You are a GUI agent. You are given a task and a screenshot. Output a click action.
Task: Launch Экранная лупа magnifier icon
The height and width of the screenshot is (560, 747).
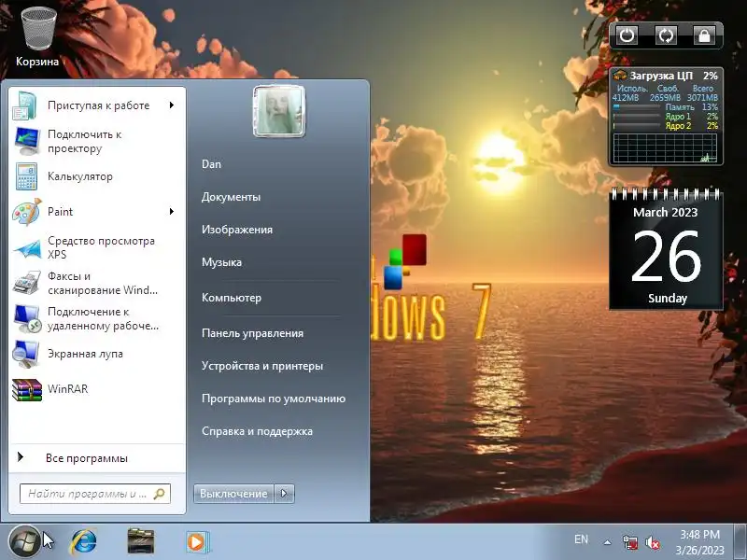click(27, 354)
